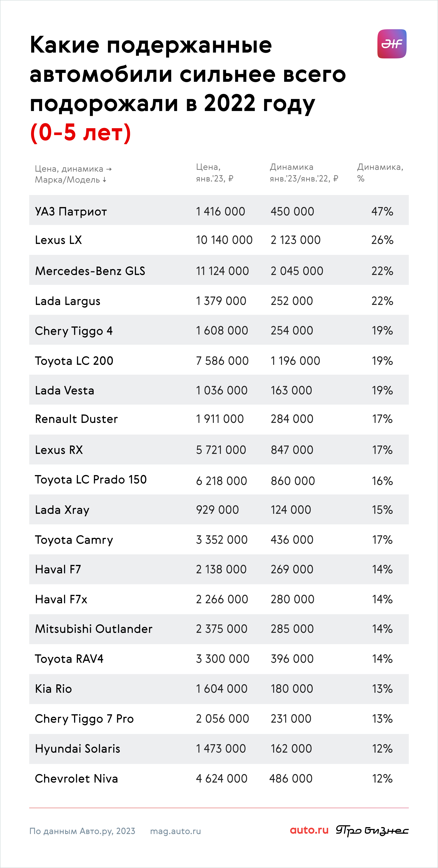438x868 pixels.
Task: Click the Цена, янв.'23 column header
Action: 215,173
